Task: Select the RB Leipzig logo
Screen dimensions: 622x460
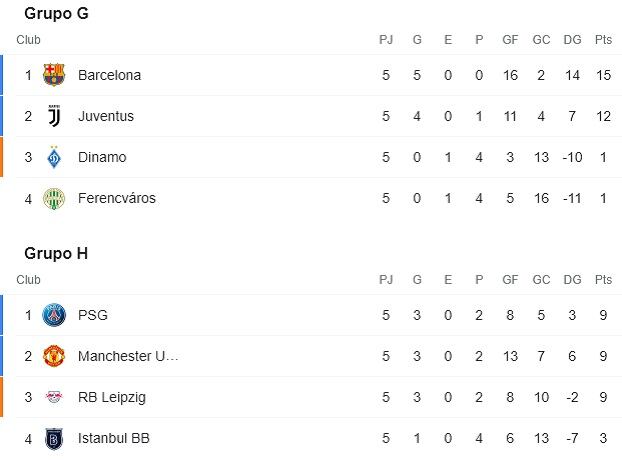Action: tap(54, 397)
